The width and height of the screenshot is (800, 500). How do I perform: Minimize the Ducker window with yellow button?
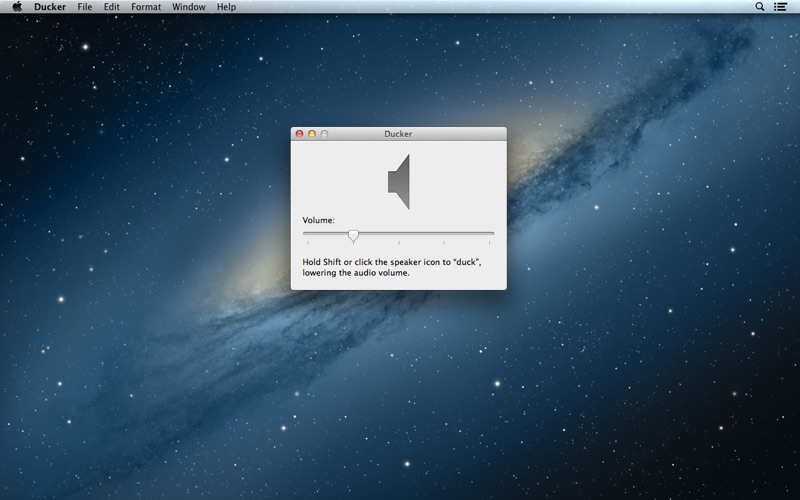(312, 134)
